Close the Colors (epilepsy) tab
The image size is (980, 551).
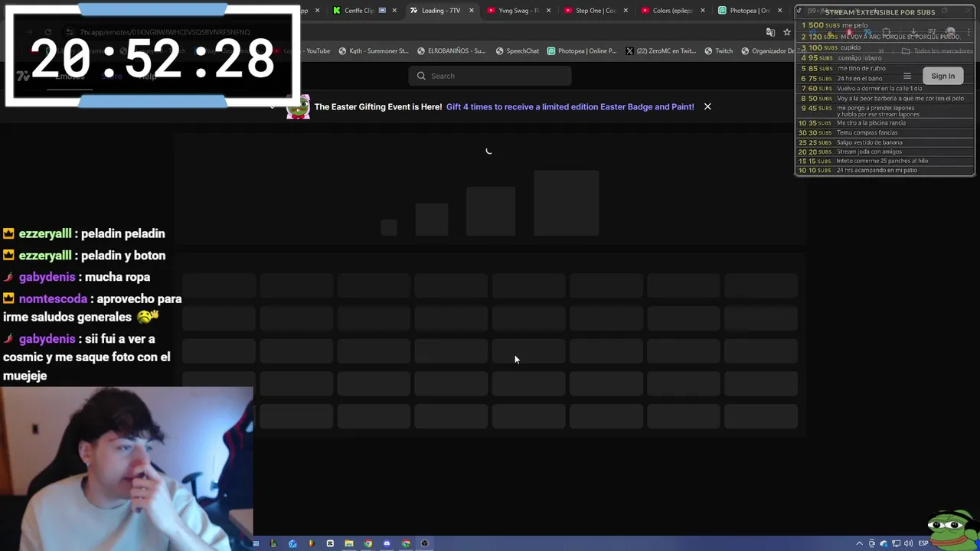[702, 11]
